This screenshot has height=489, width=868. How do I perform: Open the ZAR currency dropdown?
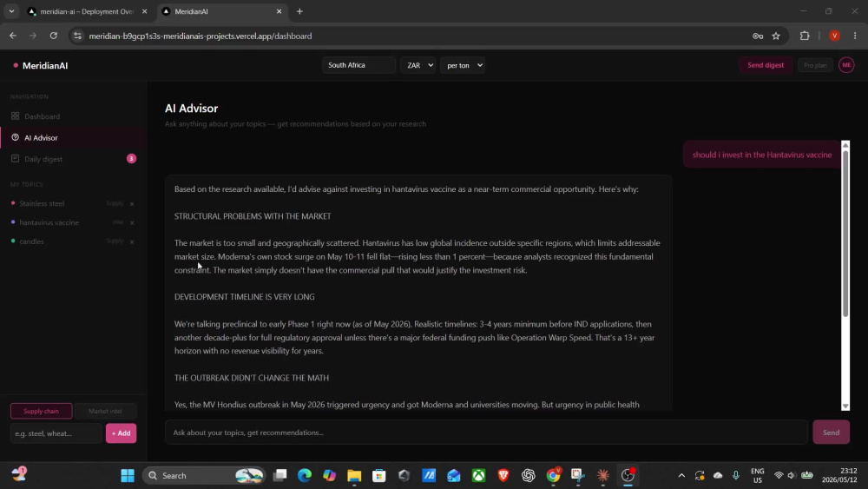[418, 65]
